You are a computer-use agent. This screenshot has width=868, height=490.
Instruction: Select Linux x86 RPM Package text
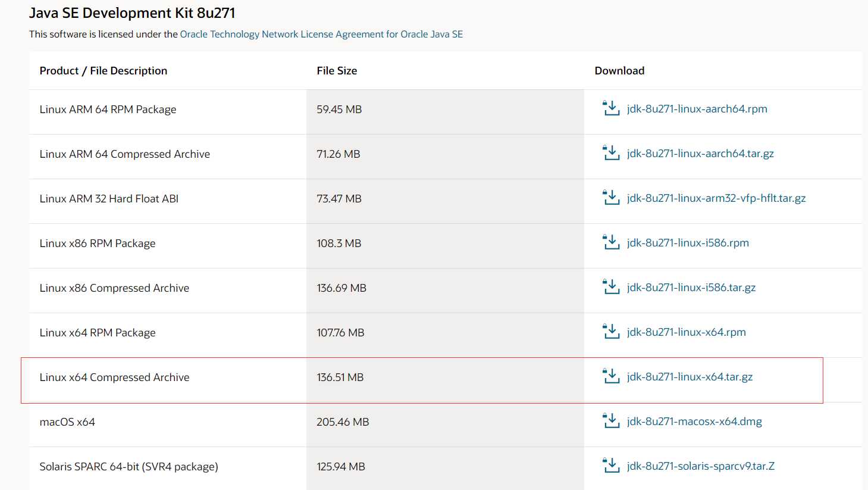tap(98, 244)
